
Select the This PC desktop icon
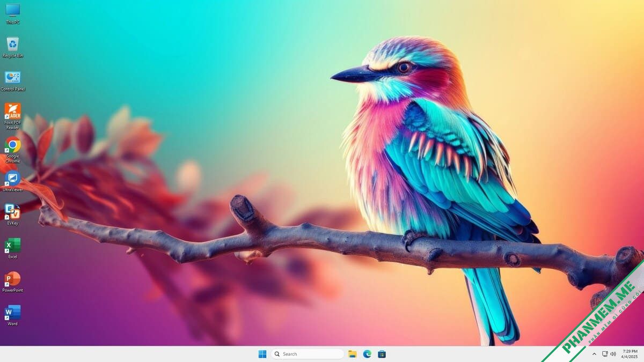point(12,13)
